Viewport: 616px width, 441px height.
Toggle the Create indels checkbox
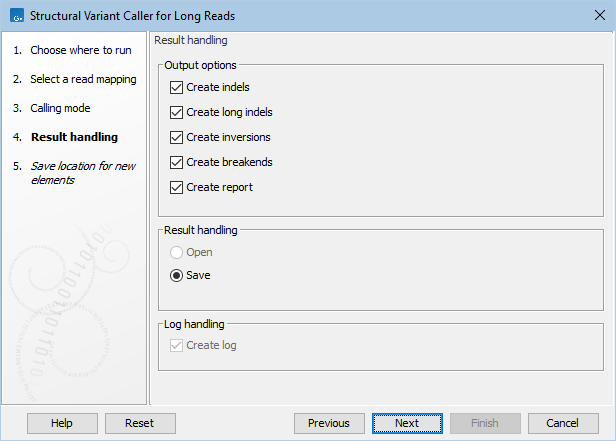pyautogui.click(x=177, y=87)
